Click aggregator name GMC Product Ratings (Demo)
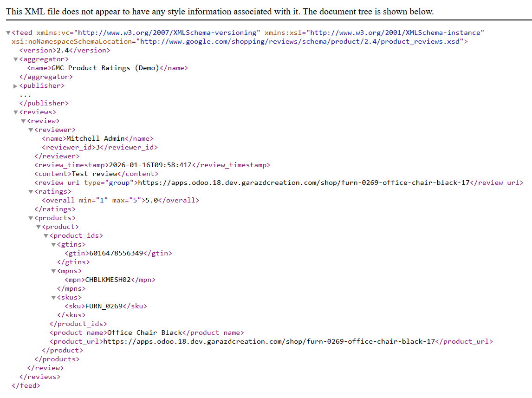 coord(105,68)
